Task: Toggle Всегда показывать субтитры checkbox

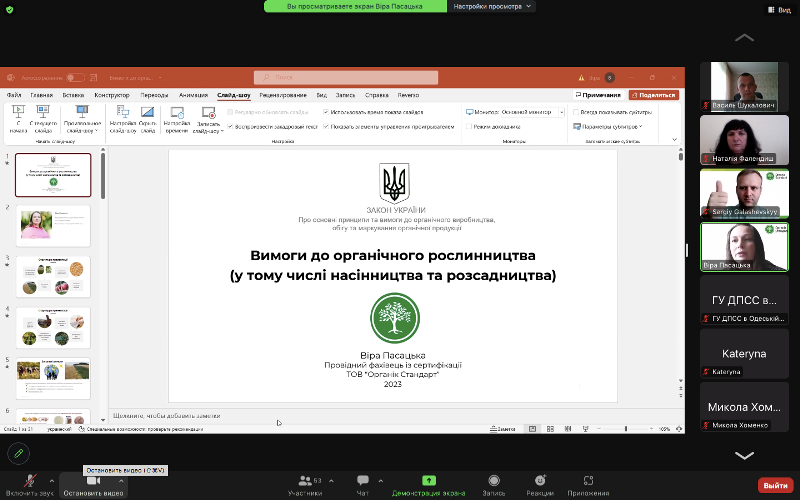Action: 576,112
